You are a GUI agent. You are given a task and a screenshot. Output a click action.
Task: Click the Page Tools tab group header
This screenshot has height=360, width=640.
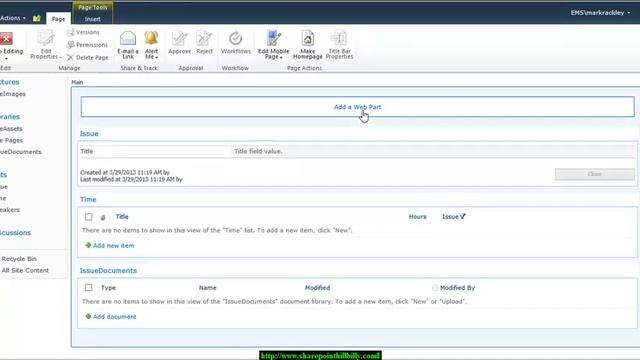pos(93,7)
